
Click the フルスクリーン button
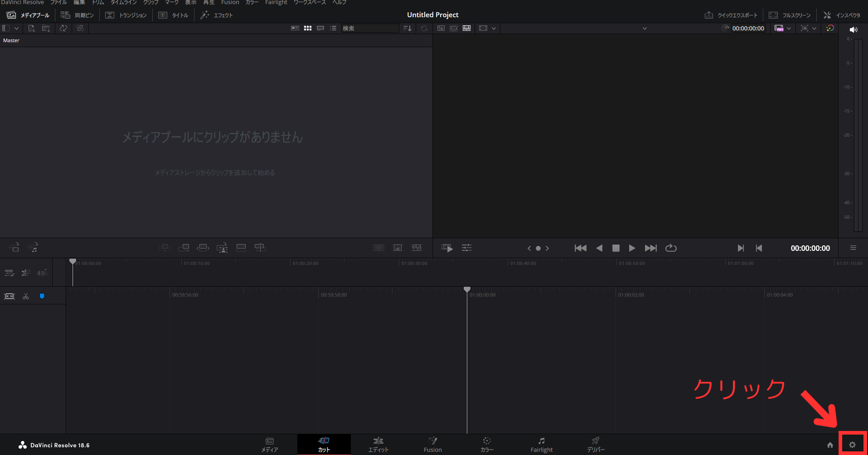coord(790,15)
